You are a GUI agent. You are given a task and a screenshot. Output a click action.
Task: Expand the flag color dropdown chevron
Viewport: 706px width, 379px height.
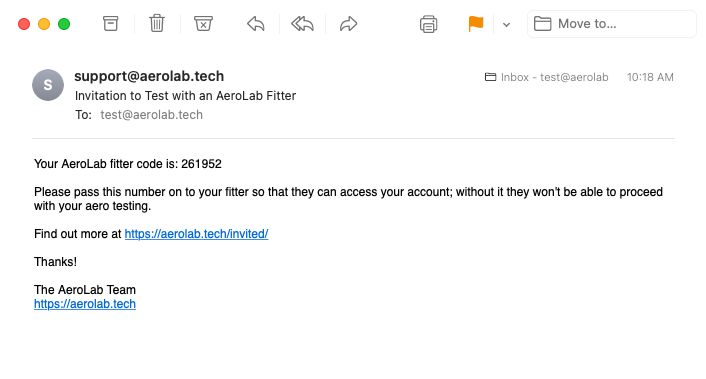click(x=507, y=25)
